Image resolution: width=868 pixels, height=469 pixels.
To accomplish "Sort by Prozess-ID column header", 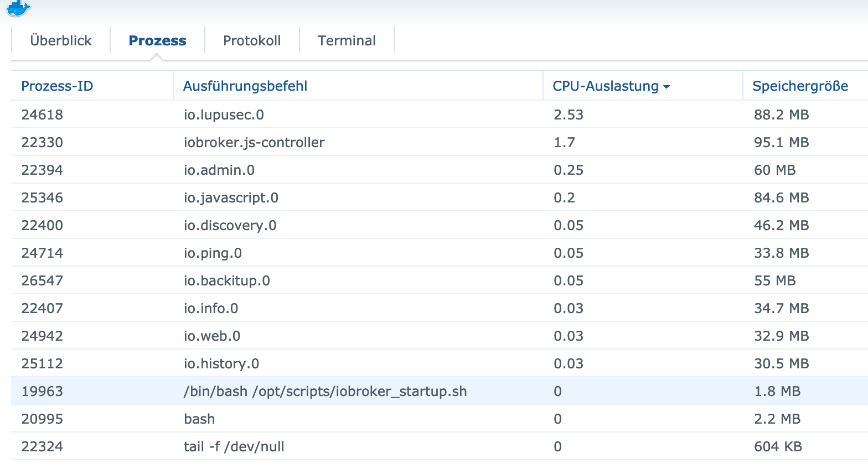I will [92, 86].
